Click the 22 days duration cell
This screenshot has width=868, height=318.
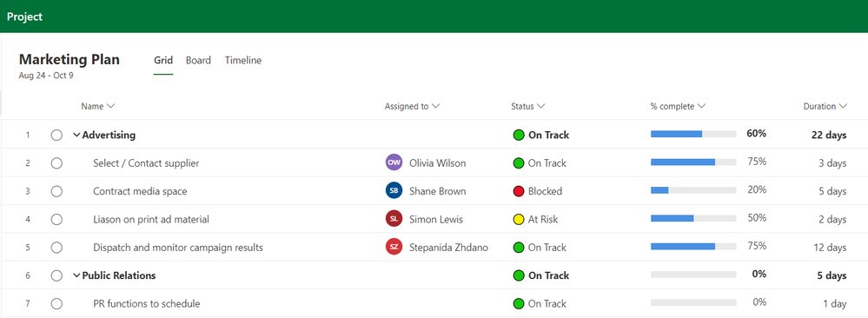click(829, 136)
